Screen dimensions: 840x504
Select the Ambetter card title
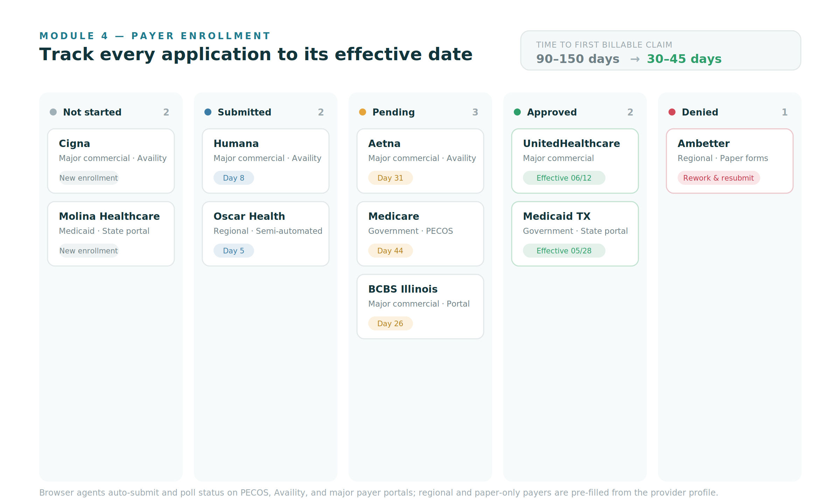pos(704,143)
